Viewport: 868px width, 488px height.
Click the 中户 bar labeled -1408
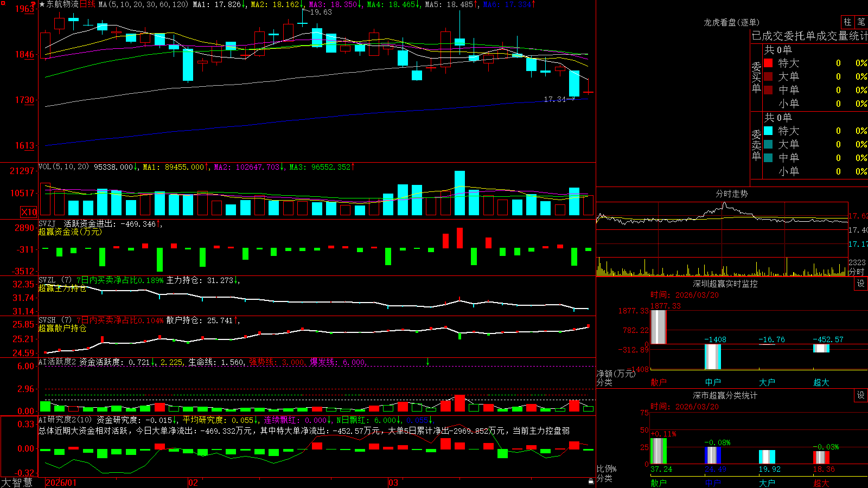pos(713,357)
